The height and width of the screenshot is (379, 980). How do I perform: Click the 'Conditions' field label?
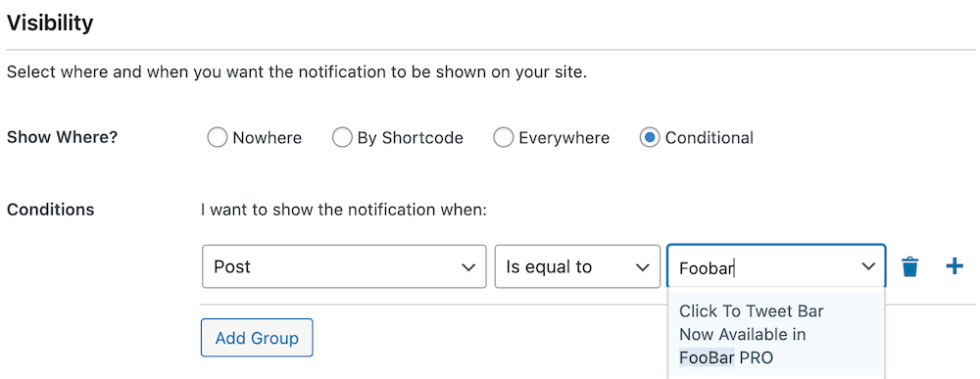click(x=51, y=210)
